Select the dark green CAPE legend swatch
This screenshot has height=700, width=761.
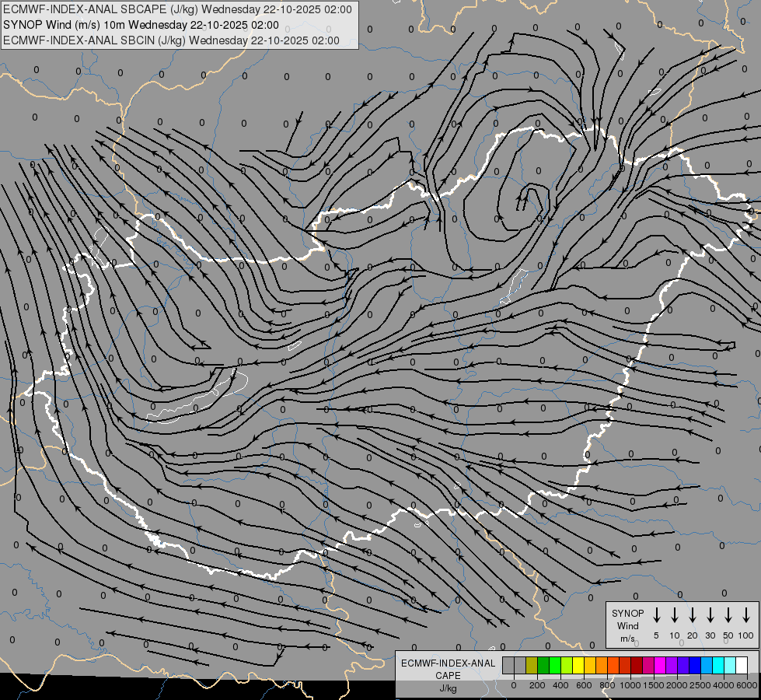coord(543,665)
